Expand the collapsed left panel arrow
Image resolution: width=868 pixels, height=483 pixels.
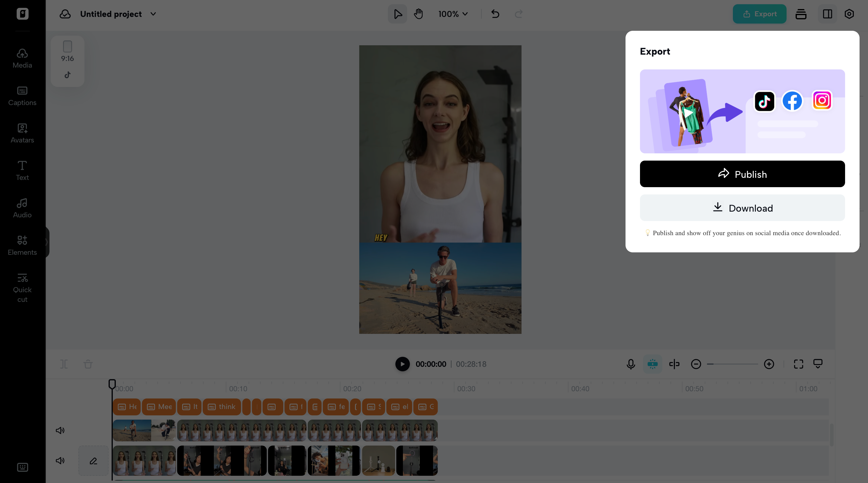click(x=47, y=242)
